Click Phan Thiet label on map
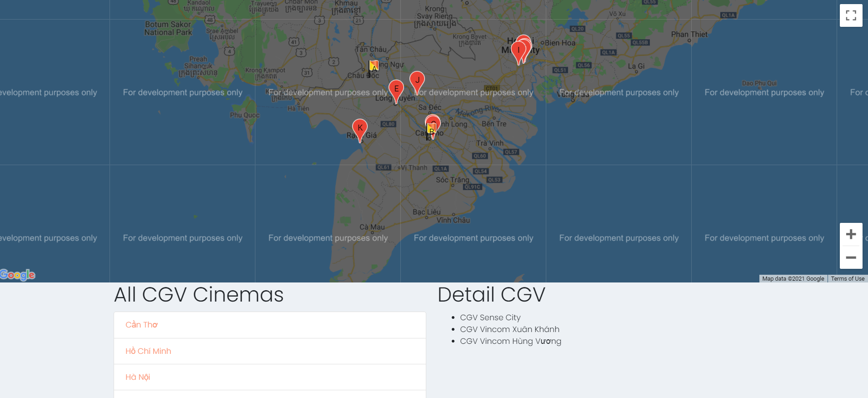Viewport: 868px width, 398px height. click(x=689, y=35)
